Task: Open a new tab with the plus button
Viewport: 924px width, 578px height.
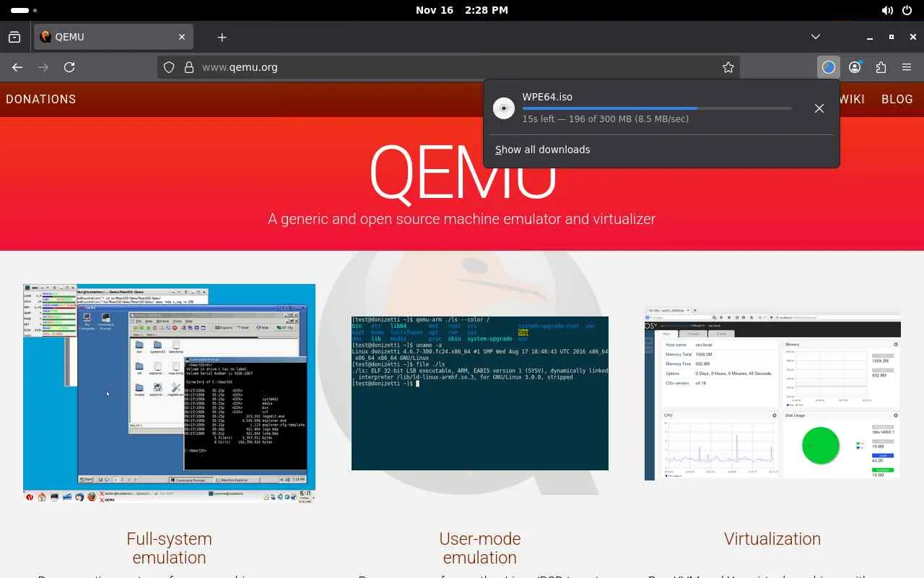Action: pyautogui.click(x=222, y=37)
